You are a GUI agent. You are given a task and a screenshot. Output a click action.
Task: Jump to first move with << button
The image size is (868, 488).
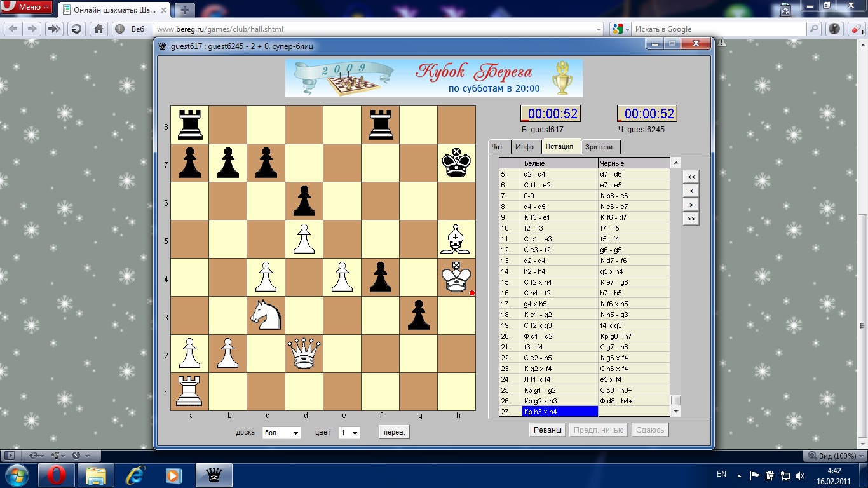691,176
